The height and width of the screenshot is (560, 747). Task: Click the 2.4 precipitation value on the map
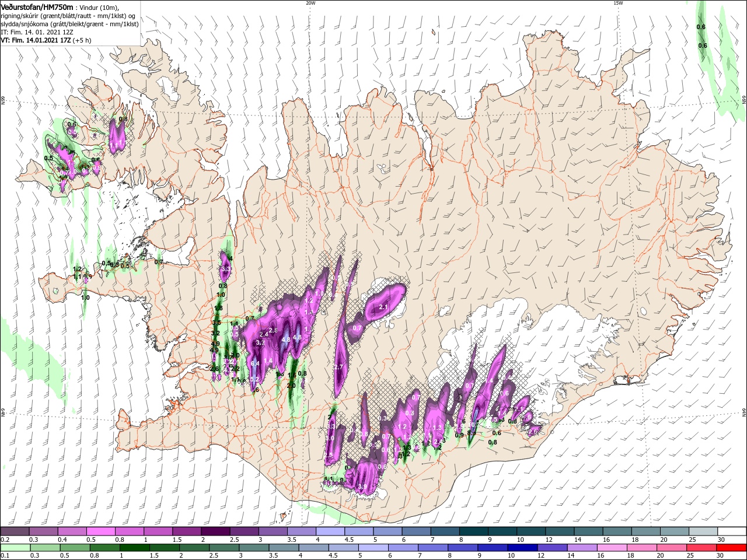pyautogui.click(x=264, y=334)
